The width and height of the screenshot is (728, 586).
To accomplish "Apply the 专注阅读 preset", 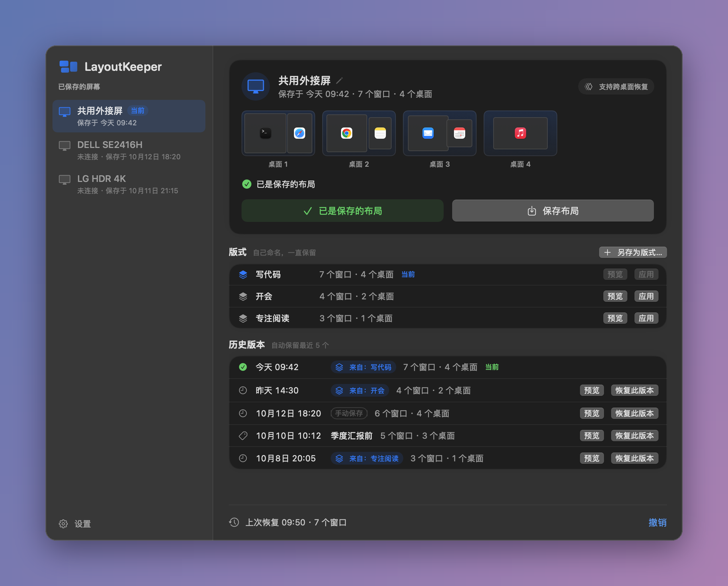I will 646,318.
